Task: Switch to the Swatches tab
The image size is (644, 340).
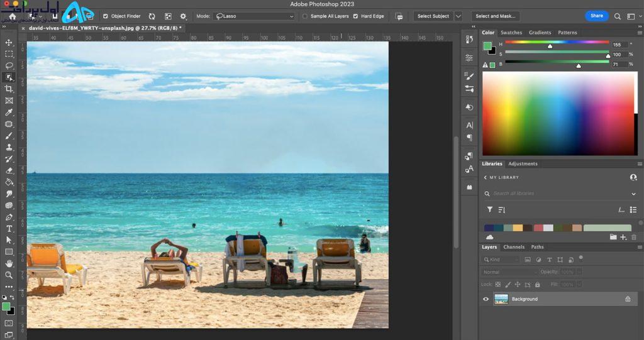Action: (x=511, y=33)
